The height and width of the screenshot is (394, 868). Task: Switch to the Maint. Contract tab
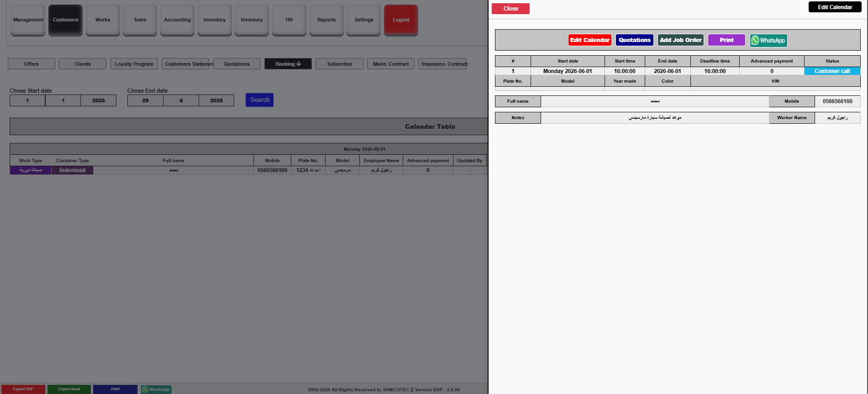point(391,64)
